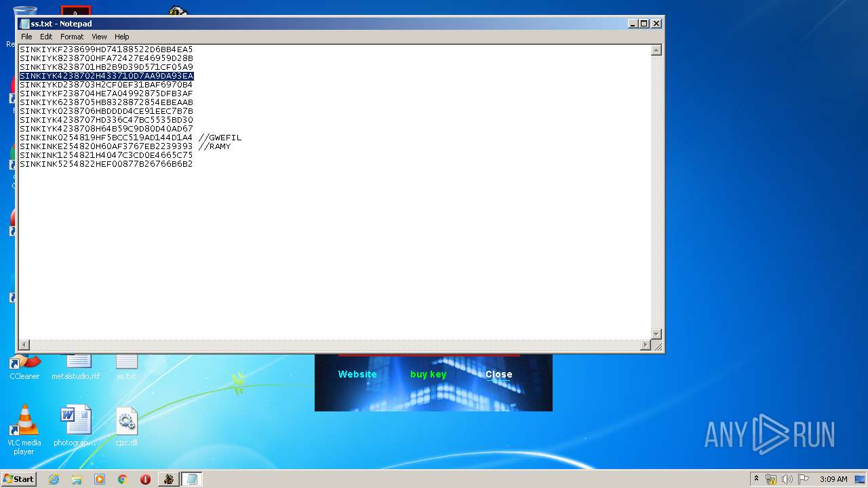868x488 pixels.
Task: Open Internet Explorer from the taskbar
Action: click(54, 479)
